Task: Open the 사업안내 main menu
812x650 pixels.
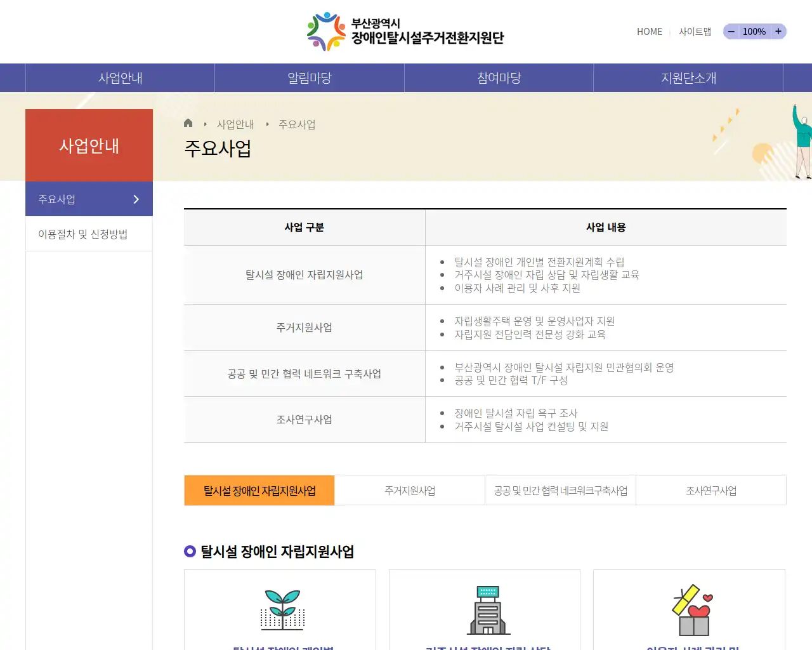Action: tap(121, 78)
